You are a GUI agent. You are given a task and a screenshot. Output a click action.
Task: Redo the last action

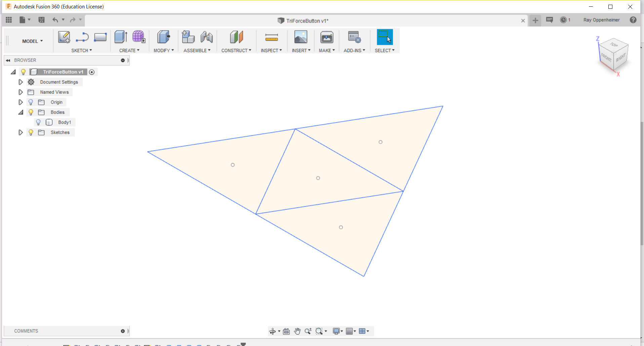click(x=73, y=20)
